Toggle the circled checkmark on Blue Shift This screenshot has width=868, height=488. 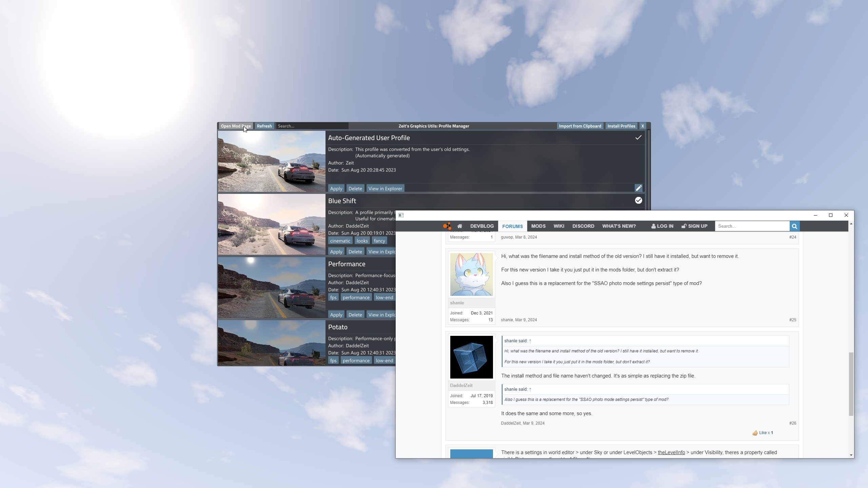[x=638, y=200]
